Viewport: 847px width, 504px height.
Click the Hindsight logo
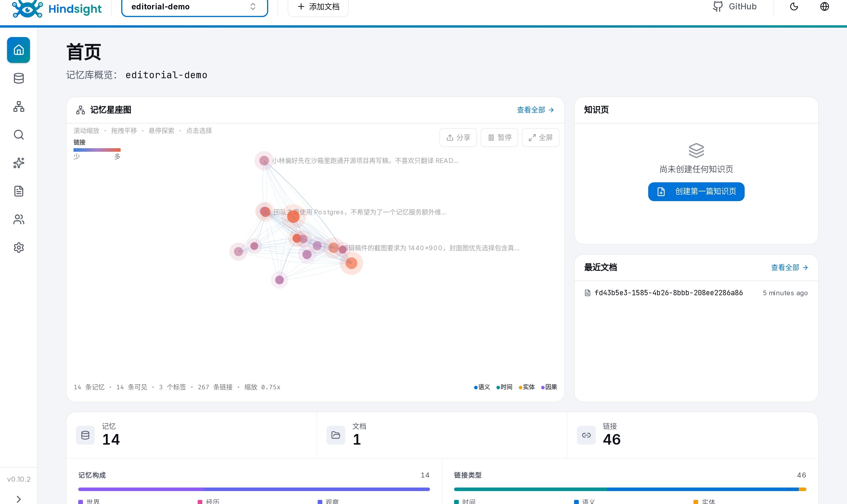click(x=57, y=8)
